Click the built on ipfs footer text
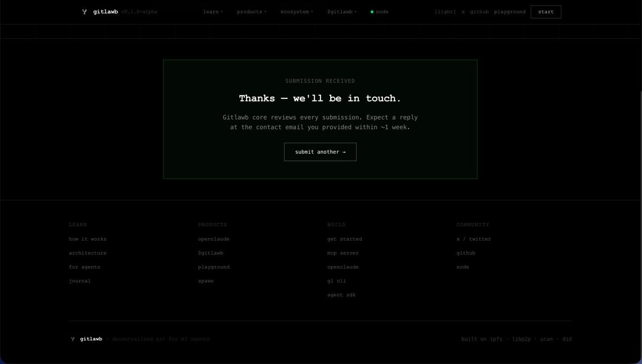The image size is (642, 364). pos(482,339)
